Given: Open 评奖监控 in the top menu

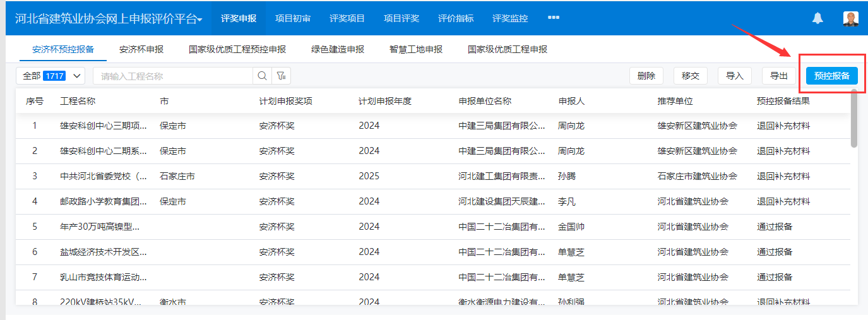Looking at the screenshot, I should (510, 18).
